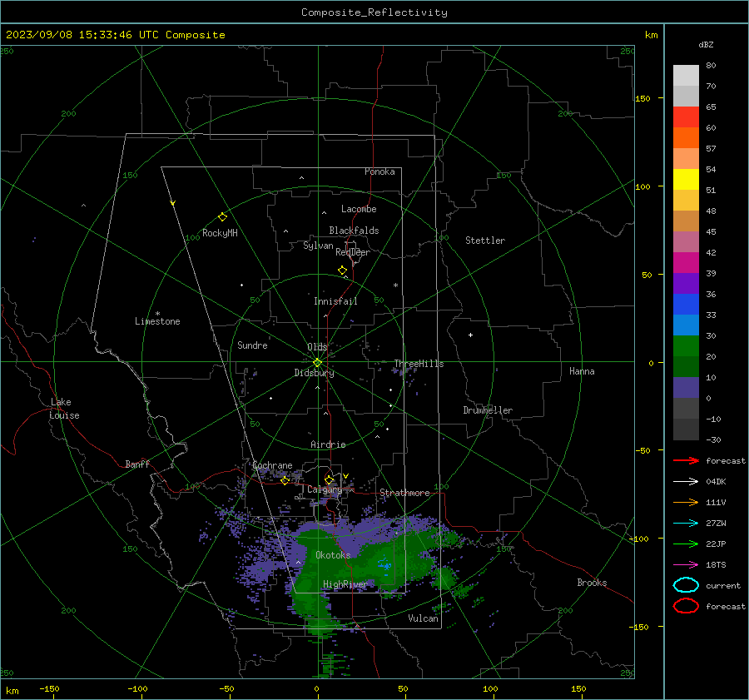Click the ThreeHills city label

coord(419,364)
